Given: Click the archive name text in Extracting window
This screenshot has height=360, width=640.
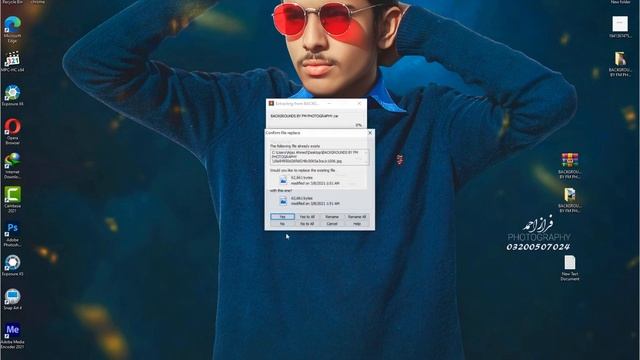Looking at the screenshot, I should 304,116.
